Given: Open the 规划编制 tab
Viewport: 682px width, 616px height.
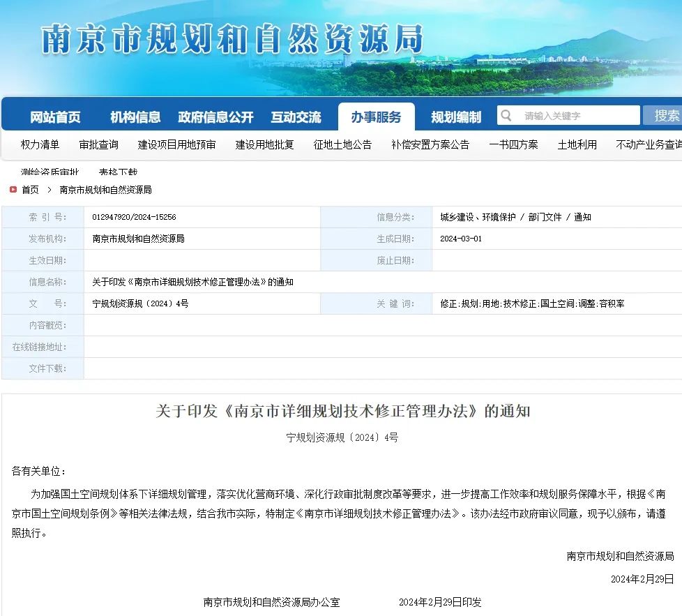Looking at the screenshot, I should click(x=456, y=117).
